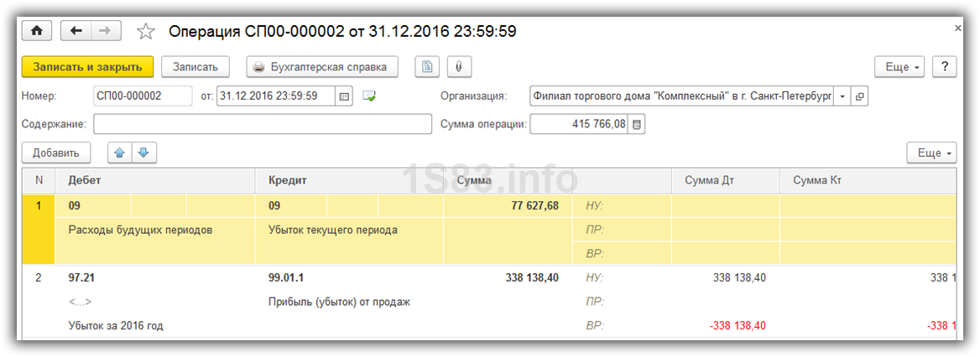The image size is (980, 357).
Task: Click the paperclip attachments icon
Action: (459, 67)
